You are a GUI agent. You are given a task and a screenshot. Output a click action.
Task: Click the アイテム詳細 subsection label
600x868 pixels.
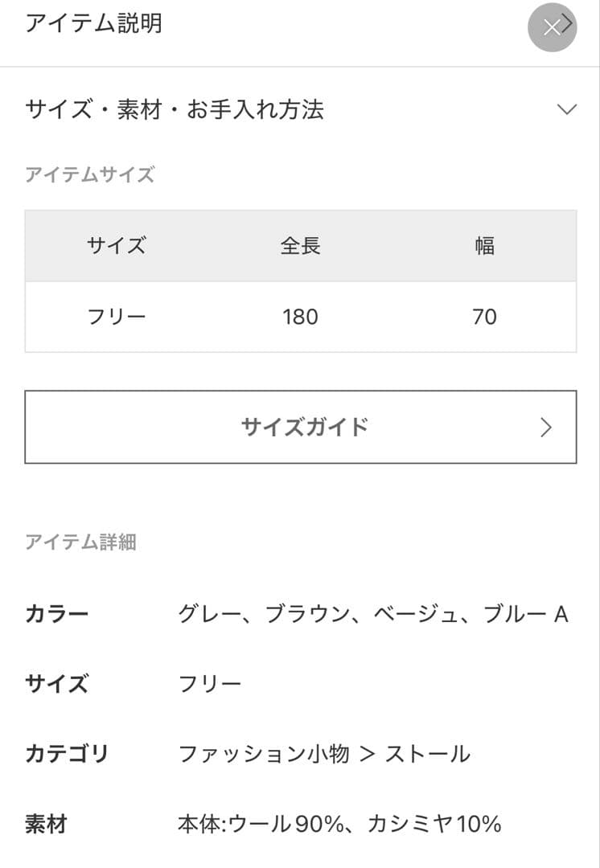pos(80,542)
